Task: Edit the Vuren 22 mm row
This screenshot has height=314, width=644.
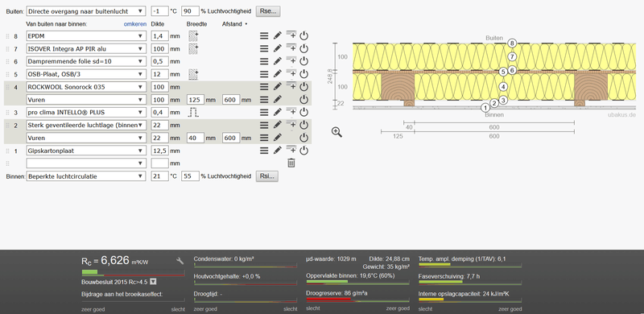Action: tap(277, 137)
